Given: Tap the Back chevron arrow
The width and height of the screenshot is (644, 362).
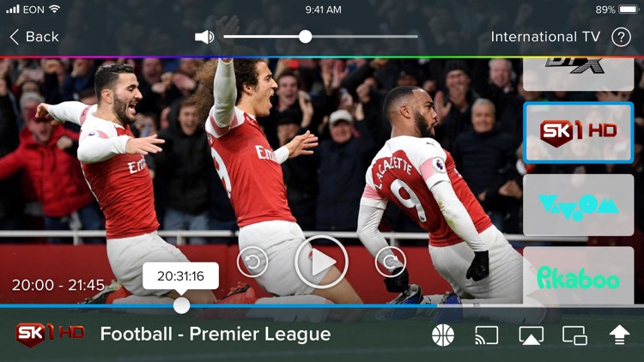Looking at the screenshot, I should point(14,37).
